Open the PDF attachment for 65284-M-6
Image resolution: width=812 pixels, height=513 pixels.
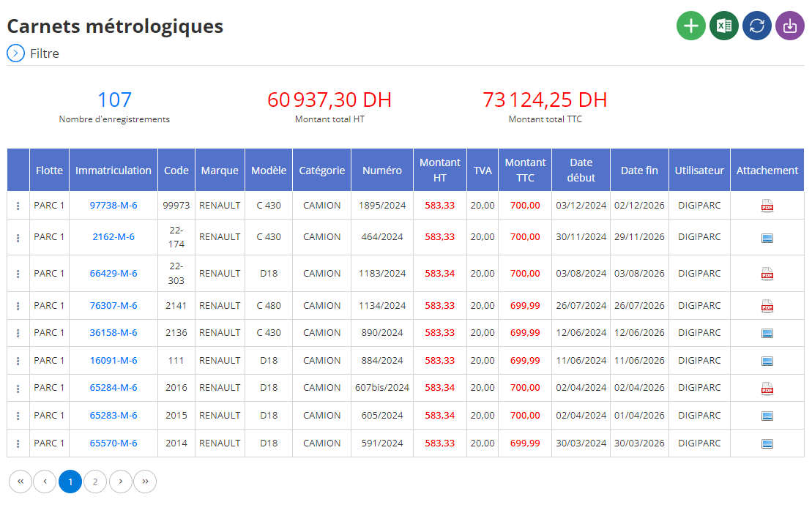point(767,389)
